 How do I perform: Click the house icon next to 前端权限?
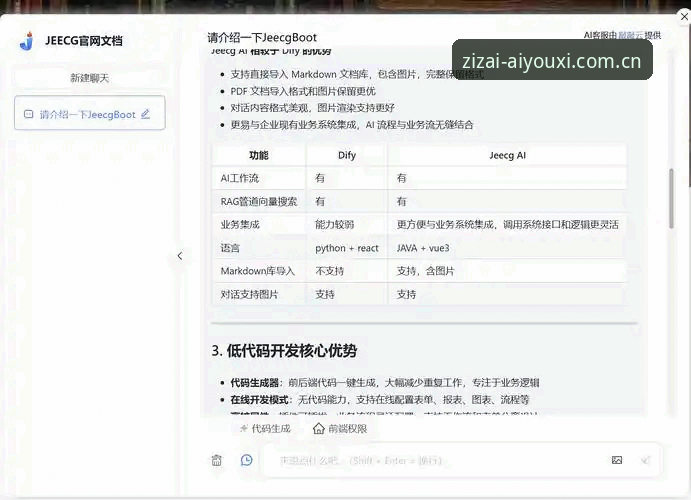[319, 428]
